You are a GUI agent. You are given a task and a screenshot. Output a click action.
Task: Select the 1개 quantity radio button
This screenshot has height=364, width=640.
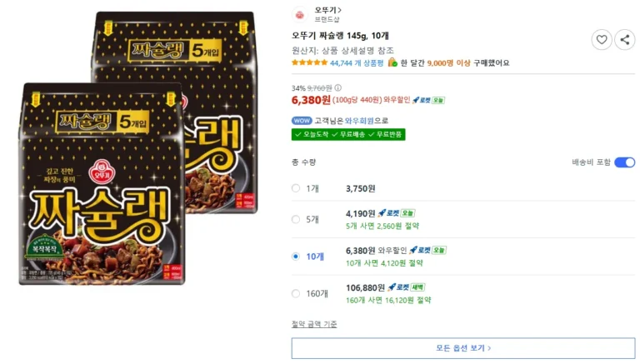point(296,188)
